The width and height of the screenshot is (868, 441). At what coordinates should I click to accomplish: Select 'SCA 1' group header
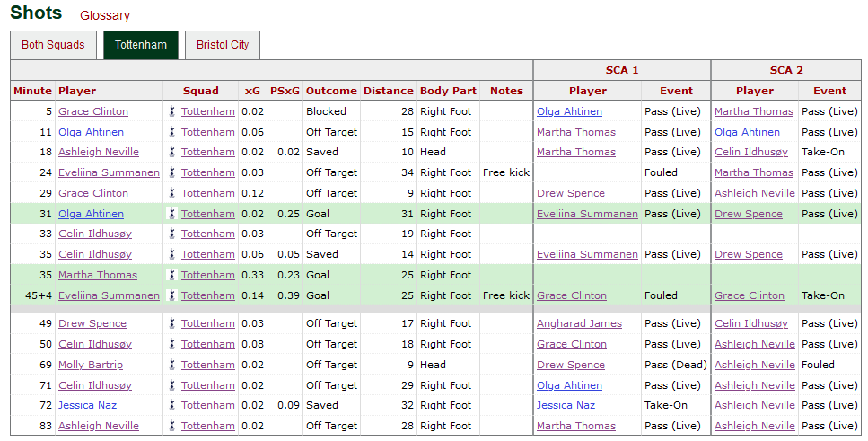pyautogui.click(x=622, y=70)
